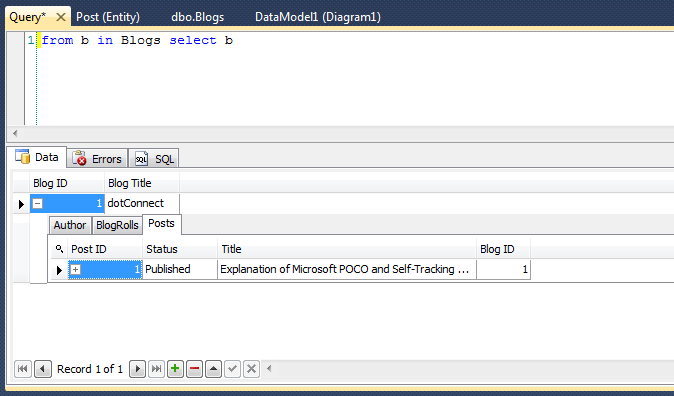Confirm edit with checkmark button

(x=233, y=369)
